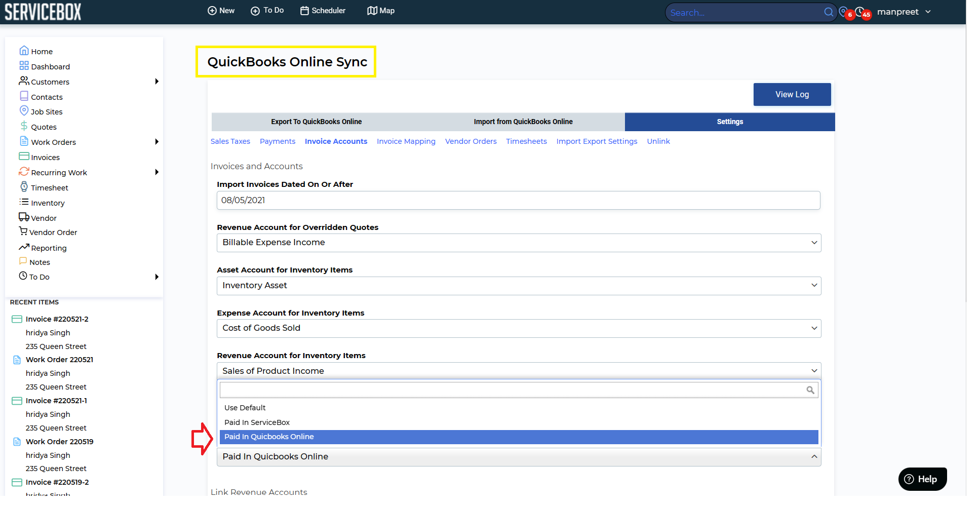This screenshot has width=980, height=505.
Task: Open the Timesheets settings link
Action: click(x=527, y=141)
